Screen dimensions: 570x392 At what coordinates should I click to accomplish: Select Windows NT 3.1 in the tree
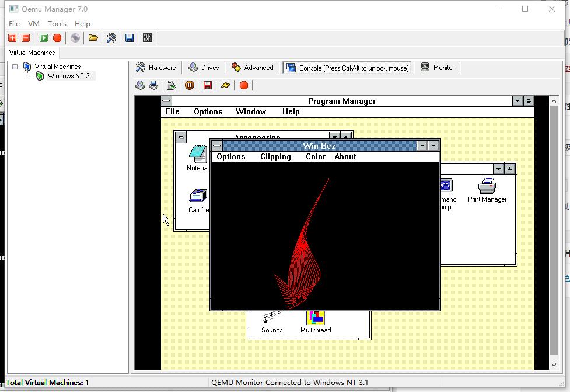click(x=71, y=76)
